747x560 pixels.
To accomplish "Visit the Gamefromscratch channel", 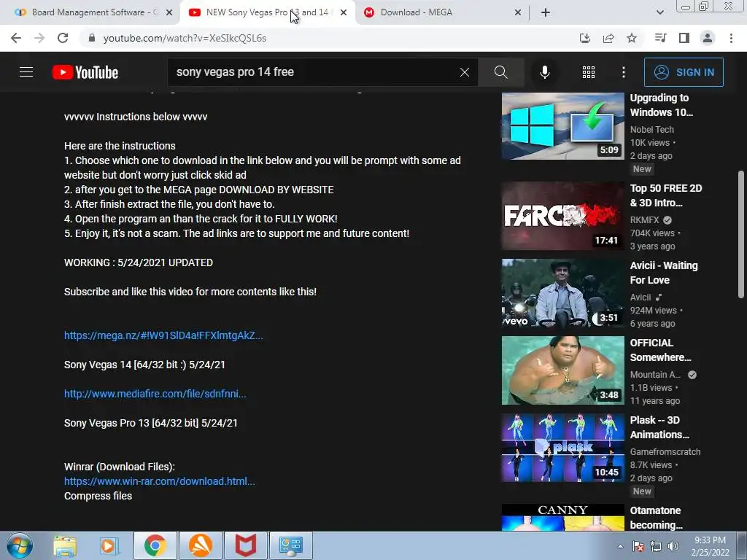I will click(665, 452).
